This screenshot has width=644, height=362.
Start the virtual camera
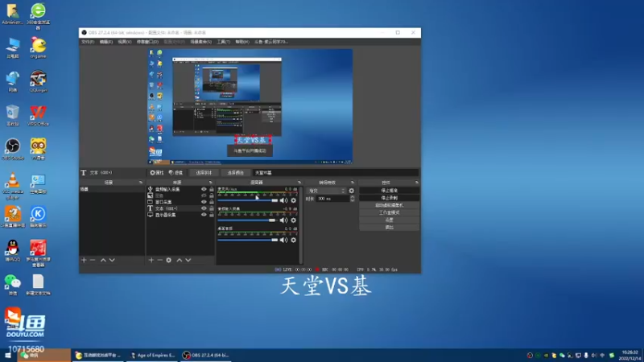[389, 205]
